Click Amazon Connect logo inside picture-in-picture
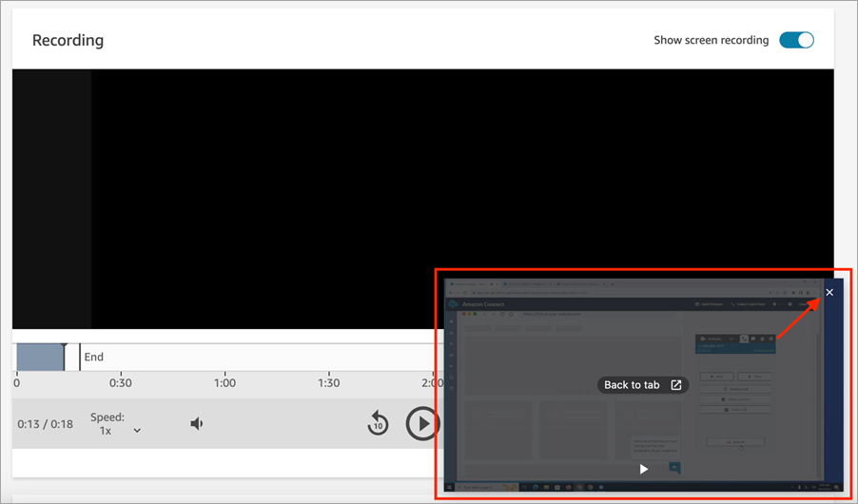Image resolution: width=858 pixels, height=504 pixels. click(x=454, y=304)
